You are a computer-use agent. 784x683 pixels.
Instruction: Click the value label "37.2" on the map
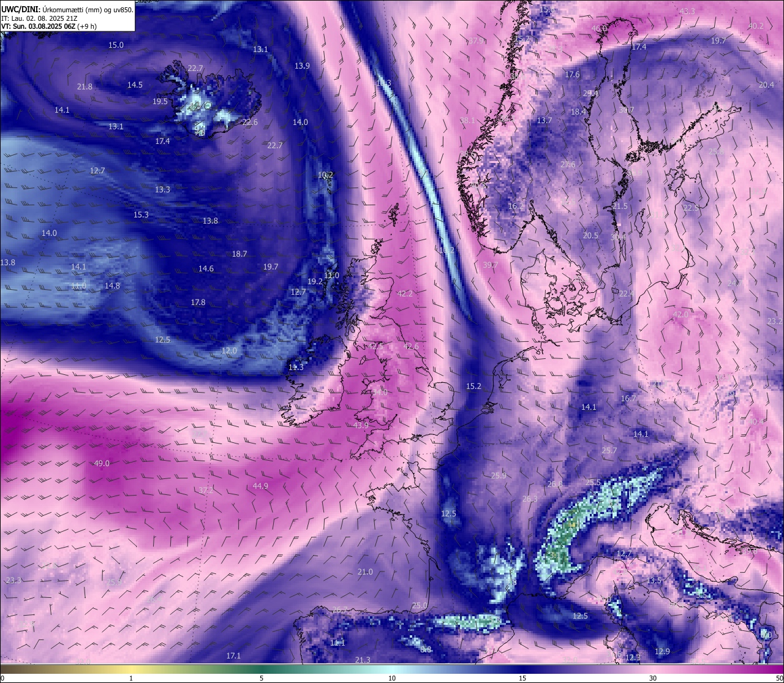206,491
